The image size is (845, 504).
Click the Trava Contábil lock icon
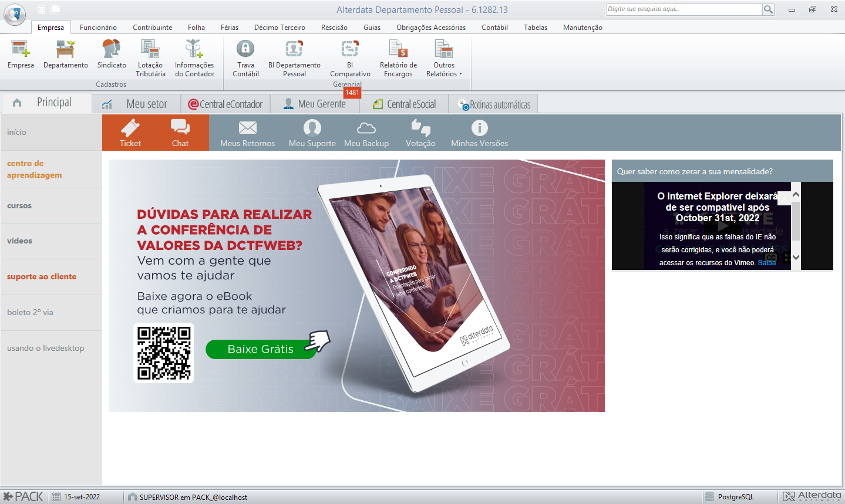coord(245,48)
